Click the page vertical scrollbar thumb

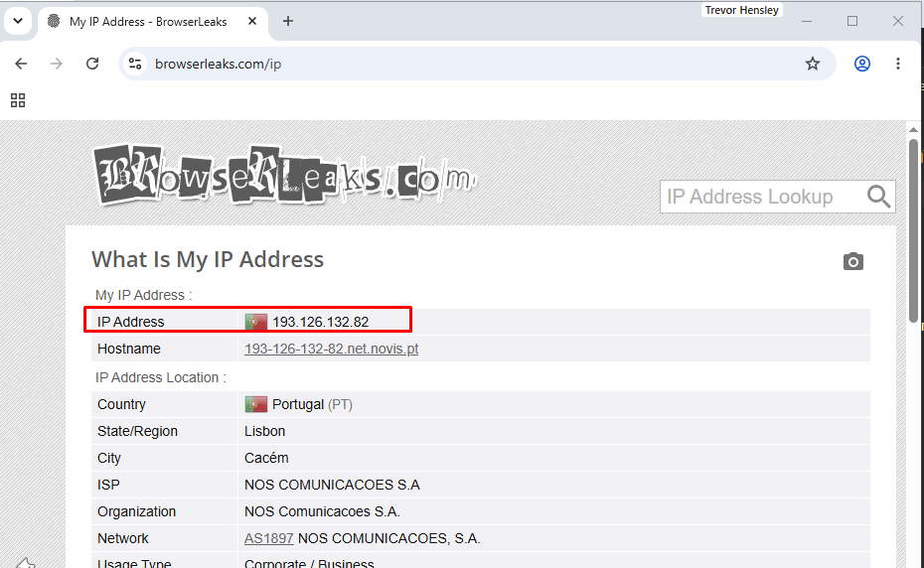[x=913, y=231]
